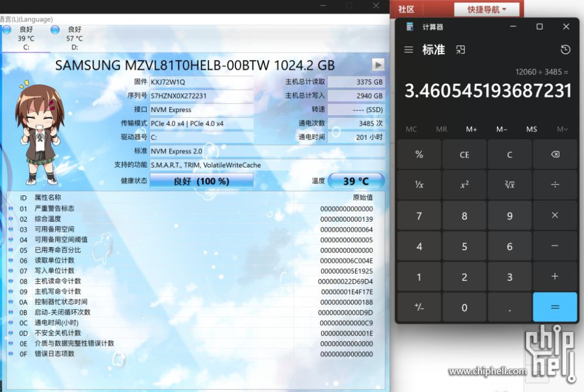Click the 属性名称 column header
584x392 pixels.
pos(48,197)
